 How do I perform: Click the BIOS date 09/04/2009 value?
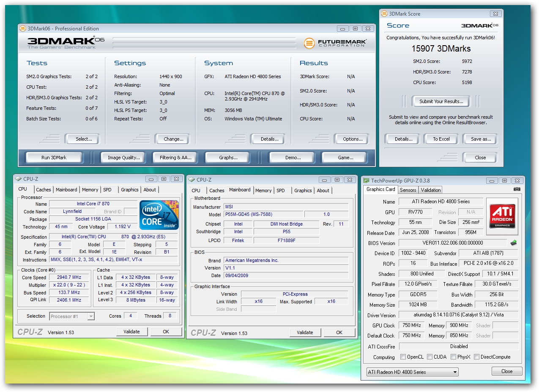point(286,275)
